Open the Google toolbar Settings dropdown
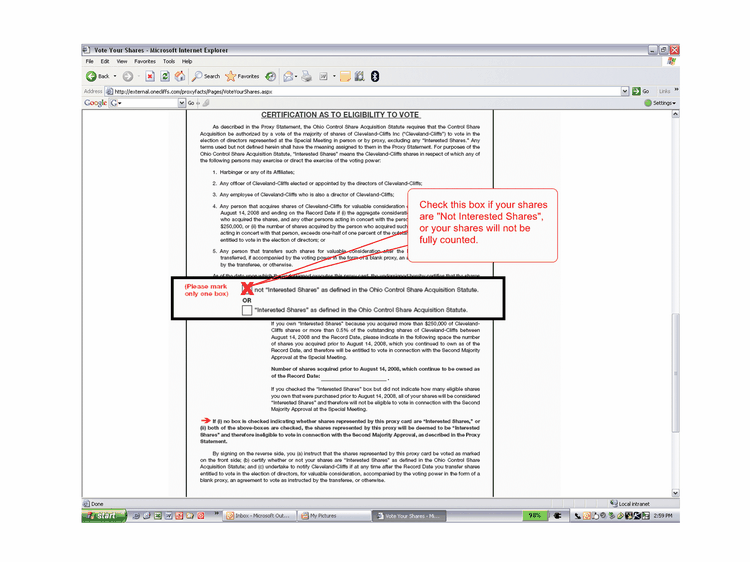The width and height of the screenshot is (750, 562). [x=661, y=103]
